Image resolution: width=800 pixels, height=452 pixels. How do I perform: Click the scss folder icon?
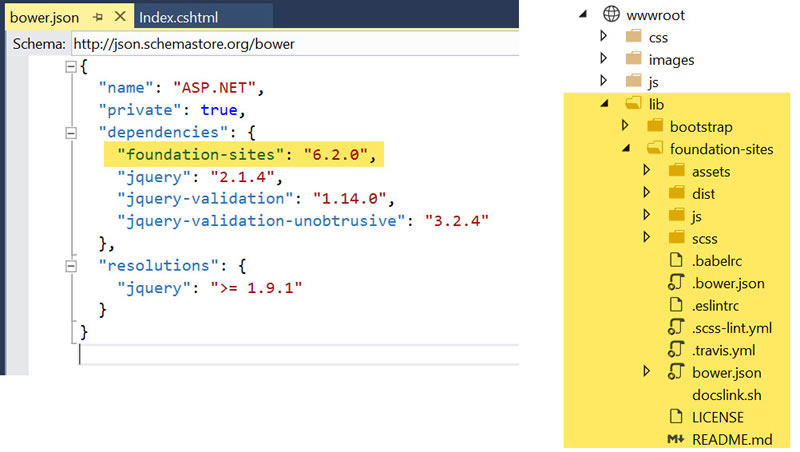[677, 238]
